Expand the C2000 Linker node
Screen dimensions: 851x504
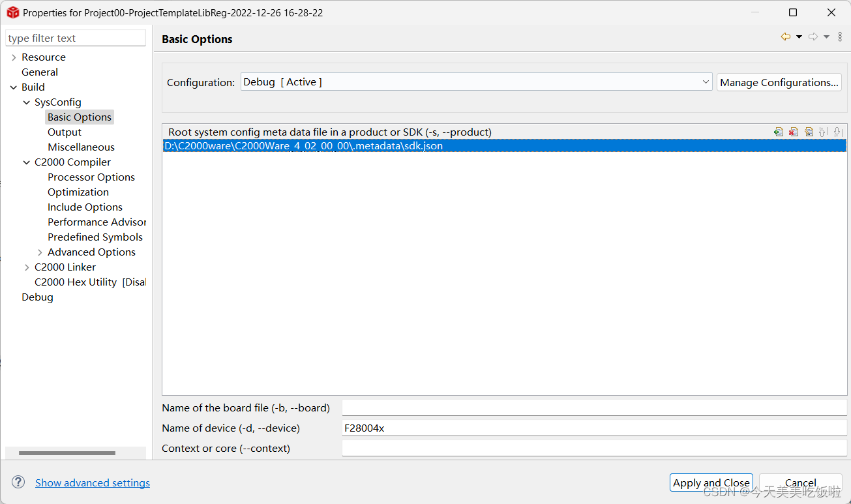(x=27, y=267)
